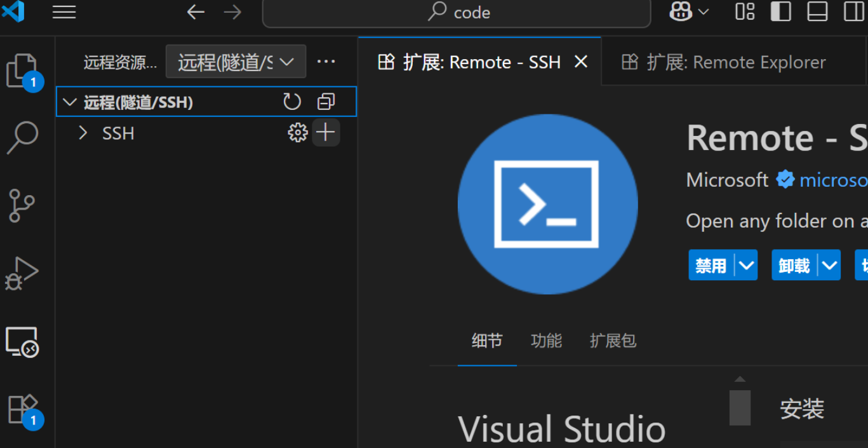Go forward with the right arrow
This screenshot has width=868, height=448.
232,12
